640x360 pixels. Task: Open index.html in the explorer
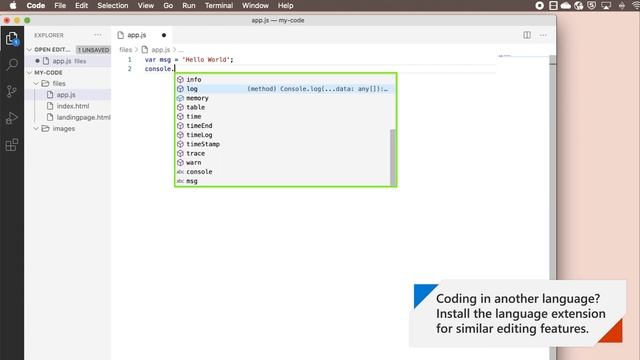click(68, 106)
